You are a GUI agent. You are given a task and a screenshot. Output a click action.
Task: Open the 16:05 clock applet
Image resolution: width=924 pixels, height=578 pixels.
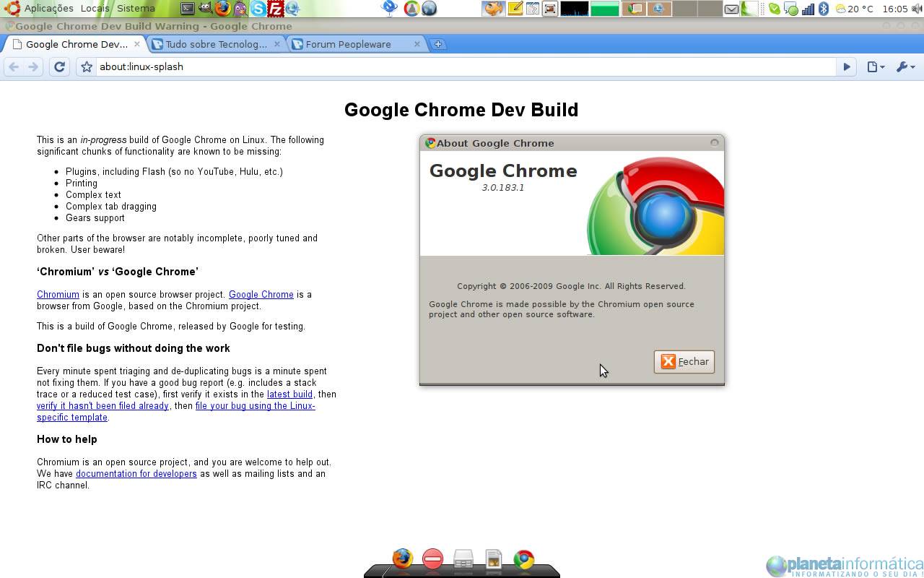pyautogui.click(x=895, y=9)
